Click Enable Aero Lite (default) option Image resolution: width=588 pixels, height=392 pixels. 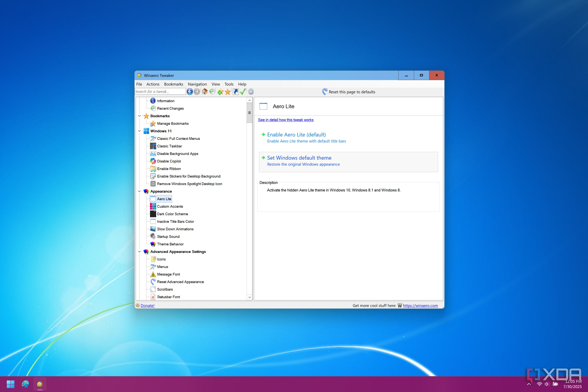(296, 135)
